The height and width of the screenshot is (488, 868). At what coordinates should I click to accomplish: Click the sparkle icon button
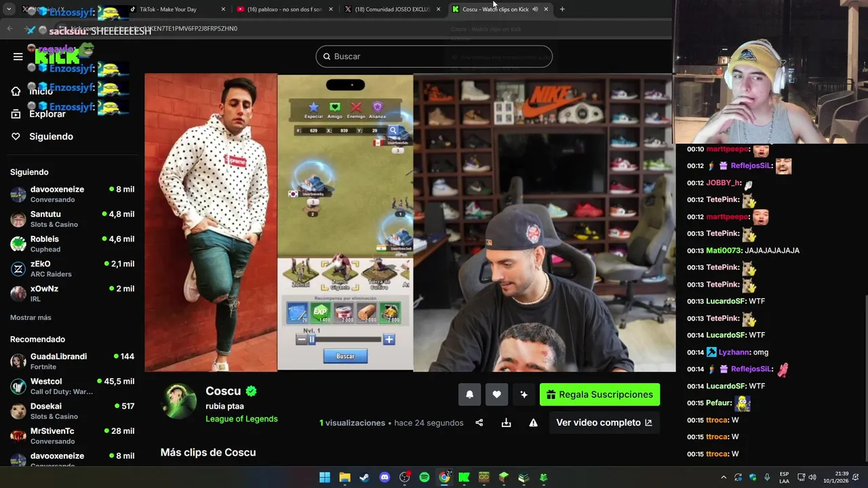coord(524,394)
